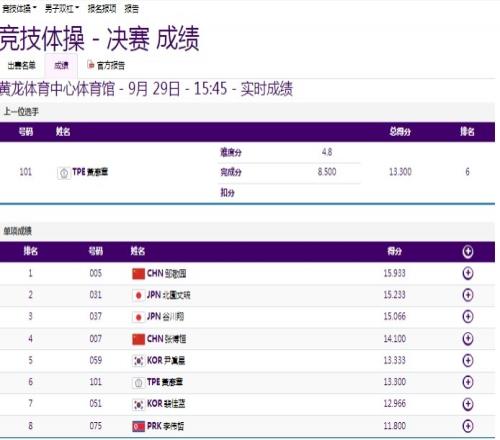Expand details for rank 5 score 13.333
The image size is (500, 440).
[x=468, y=360]
